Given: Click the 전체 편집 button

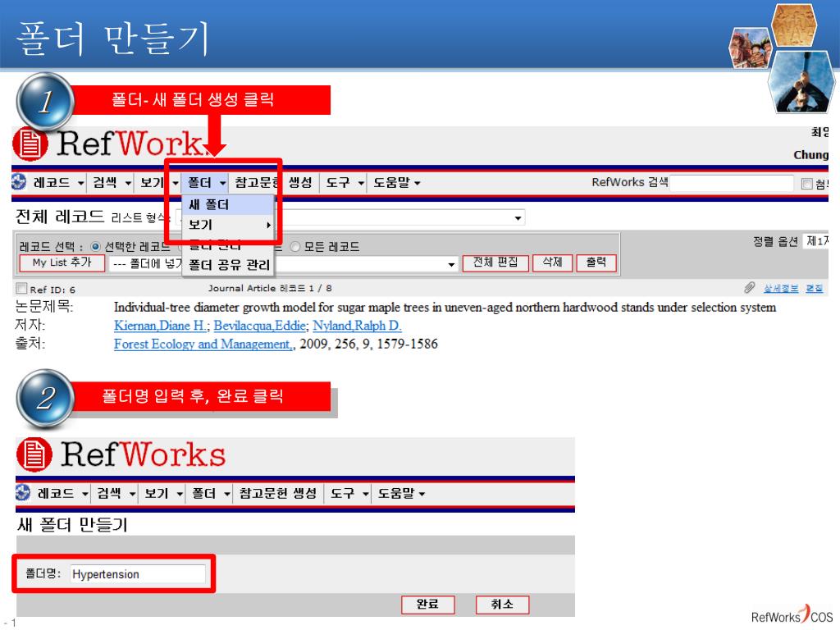Looking at the screenshot, I should 495,262.
